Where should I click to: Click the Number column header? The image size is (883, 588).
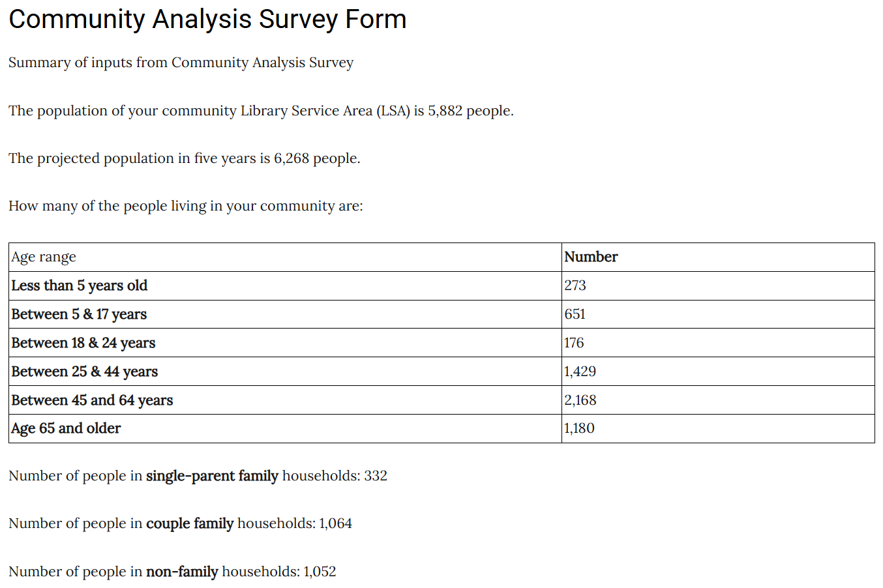pyautogui.click(x=718, y=257)
